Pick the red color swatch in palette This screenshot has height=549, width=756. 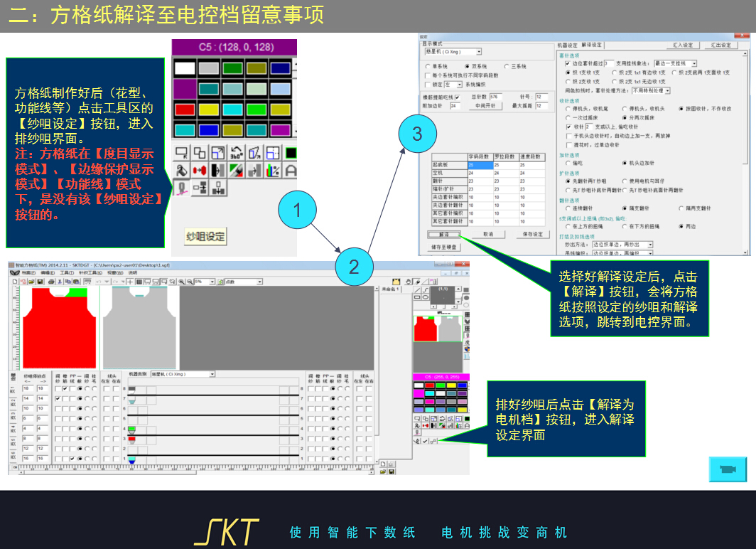click(185, 110)
